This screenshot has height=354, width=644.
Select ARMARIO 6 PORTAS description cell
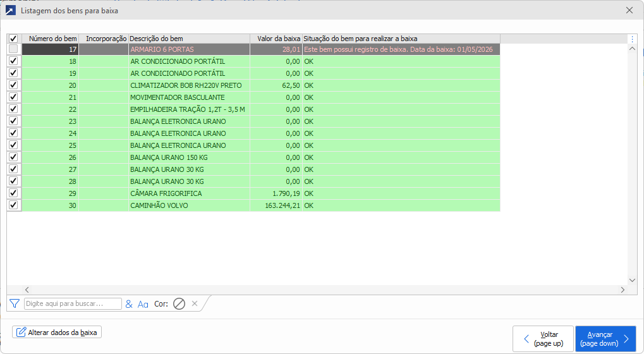tap(190, 49)
